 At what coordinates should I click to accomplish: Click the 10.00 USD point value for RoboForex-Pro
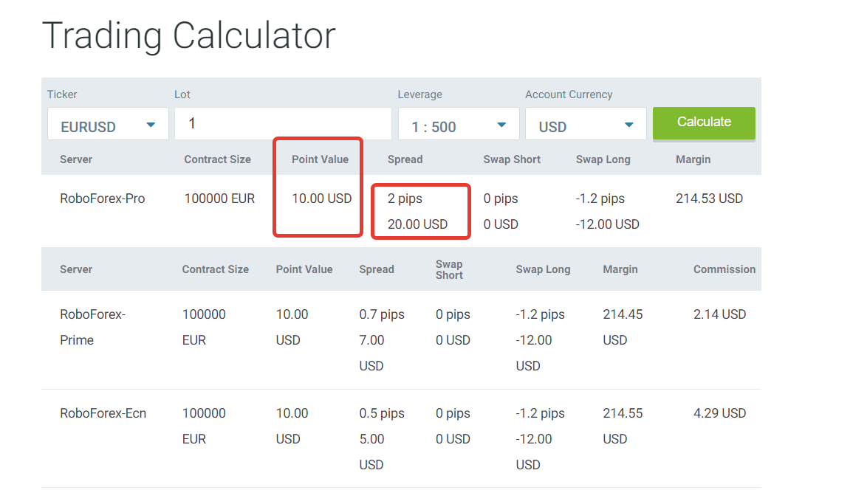pos(321,199)
